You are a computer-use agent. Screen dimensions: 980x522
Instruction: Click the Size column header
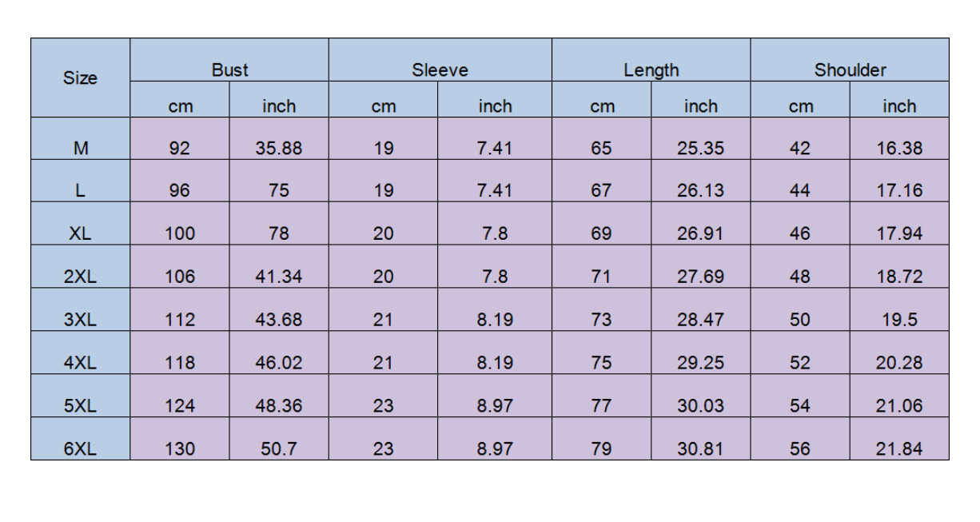pyautogui.click(x=80, y=78)
